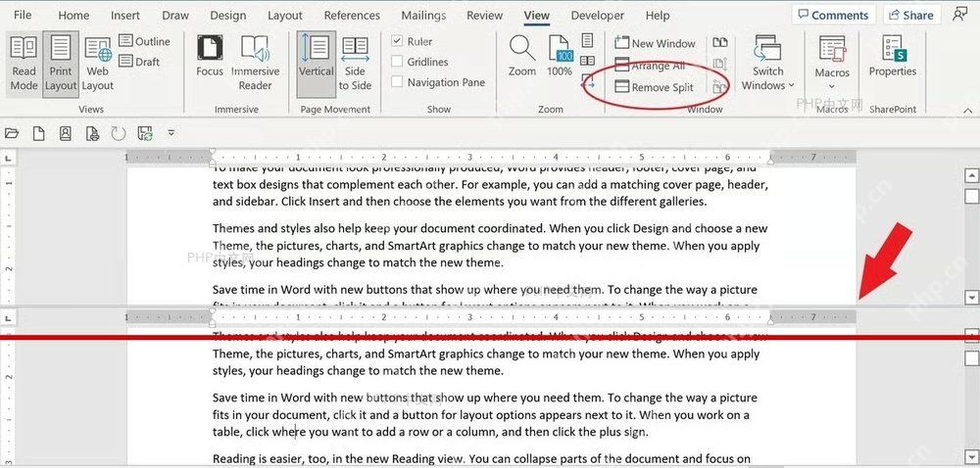The image size is (980, 468).
Task: Open the File tab
Action: click(x=23, y=15)
